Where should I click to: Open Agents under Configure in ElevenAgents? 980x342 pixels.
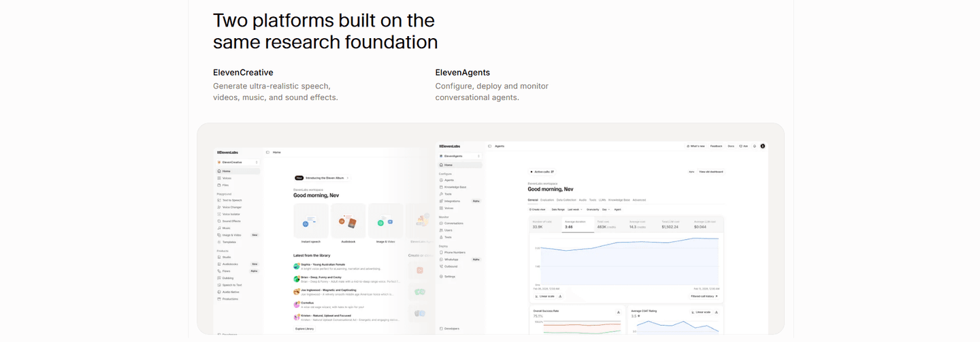pos(461,180)
